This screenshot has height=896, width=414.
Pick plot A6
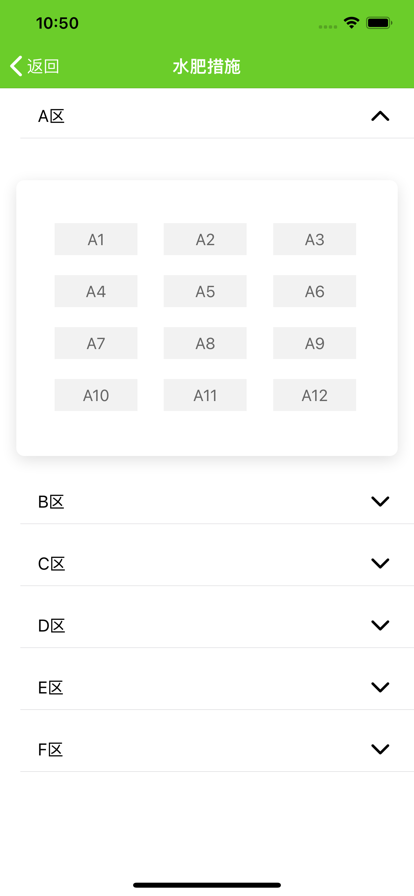coord(315,291)
